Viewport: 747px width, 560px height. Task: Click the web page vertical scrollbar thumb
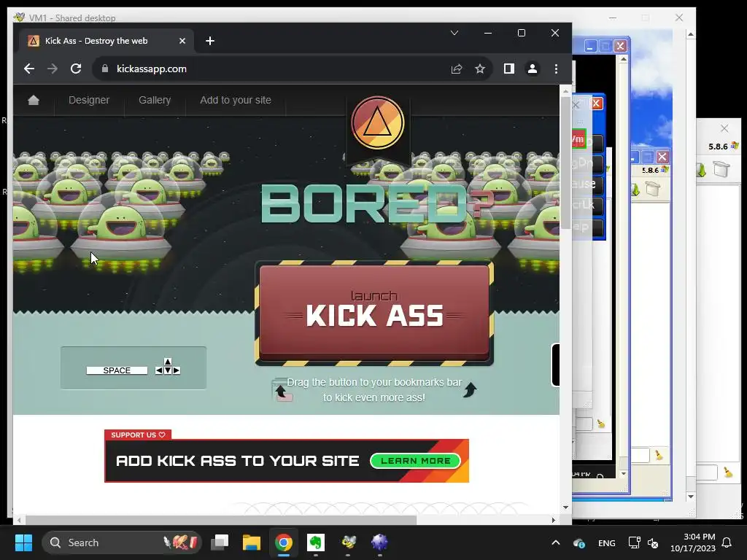[565, 163]
